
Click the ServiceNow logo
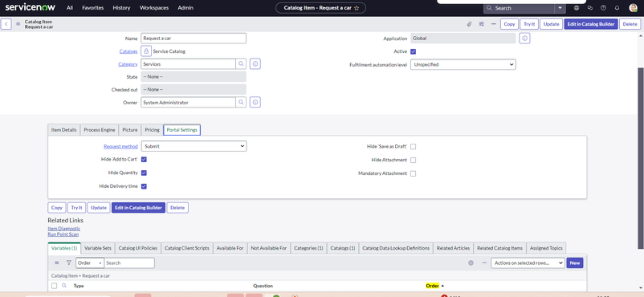coord(31,7)
